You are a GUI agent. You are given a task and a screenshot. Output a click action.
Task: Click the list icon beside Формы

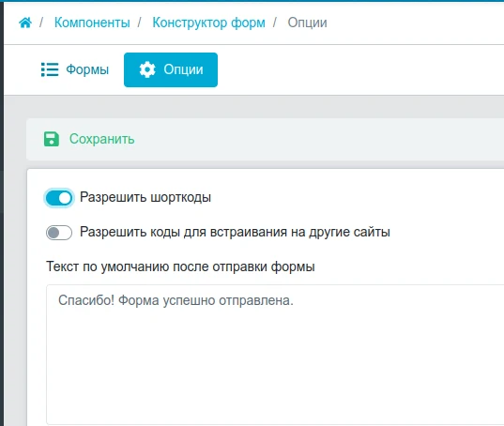pyautogui.click(x=50, y=69)
